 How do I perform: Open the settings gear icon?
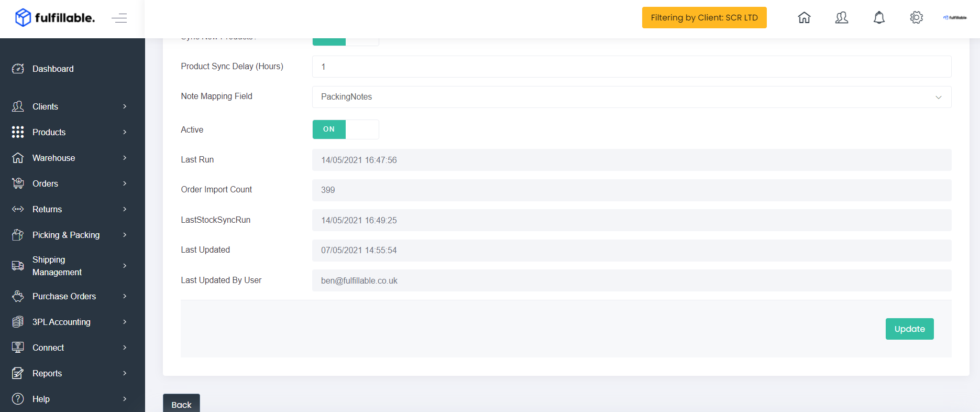click(x=916, y=18)
